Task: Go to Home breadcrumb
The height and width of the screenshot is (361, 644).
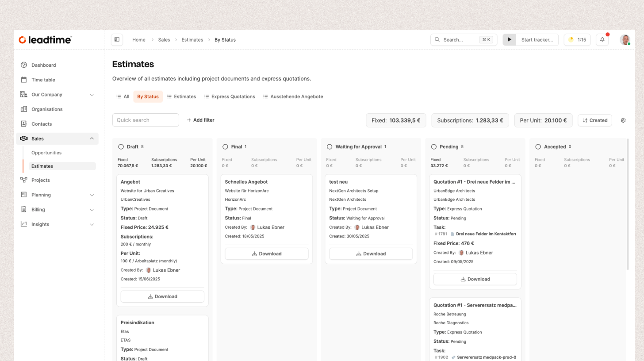Action: pyautogui.click(x=139, y=40)
